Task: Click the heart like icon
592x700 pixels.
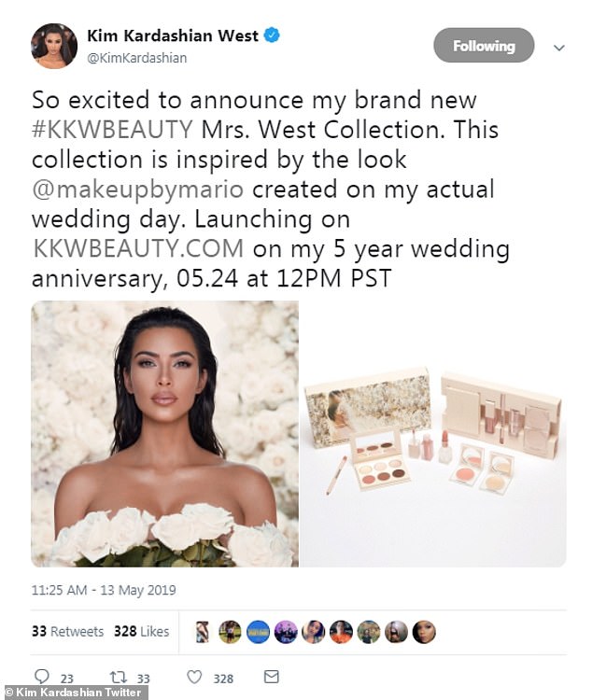Action: pyautogui.click(x=194, y=677)
